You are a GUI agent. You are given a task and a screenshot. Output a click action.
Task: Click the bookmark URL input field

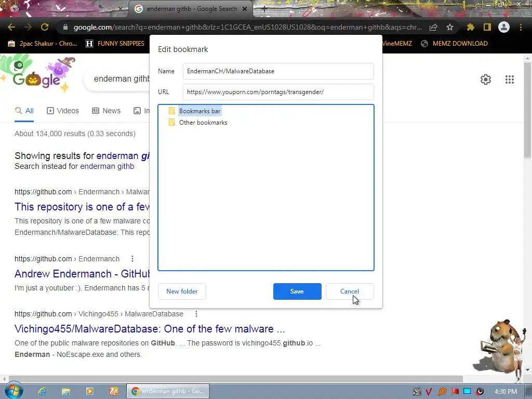(x=278, y=92)
